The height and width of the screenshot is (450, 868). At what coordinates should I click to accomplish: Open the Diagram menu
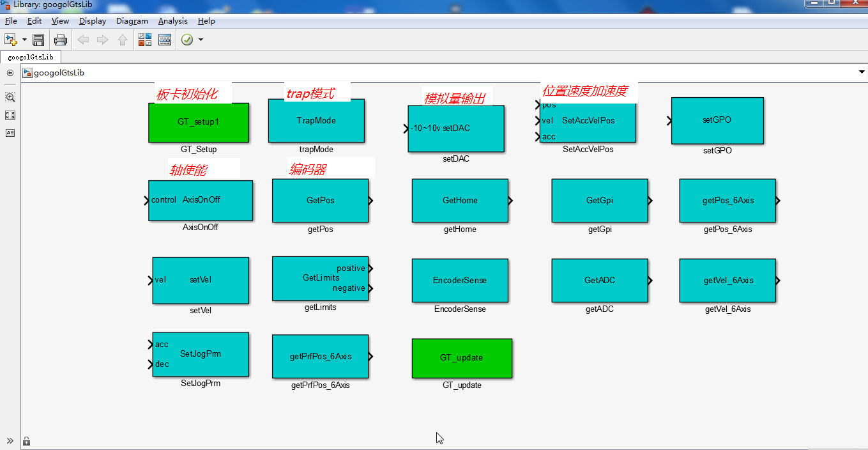[x=132, y=21]
